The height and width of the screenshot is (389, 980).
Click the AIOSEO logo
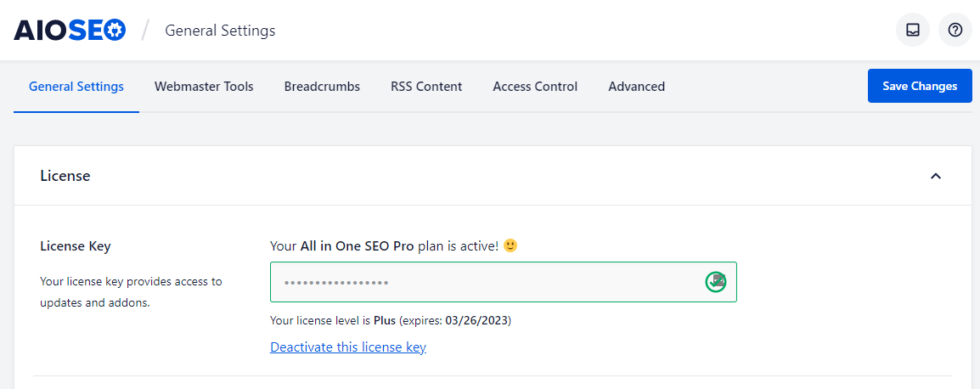click(70, 30)
